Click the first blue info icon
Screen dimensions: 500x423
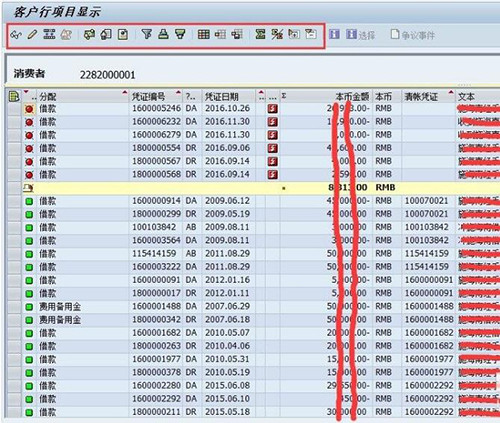coord(334,34)
